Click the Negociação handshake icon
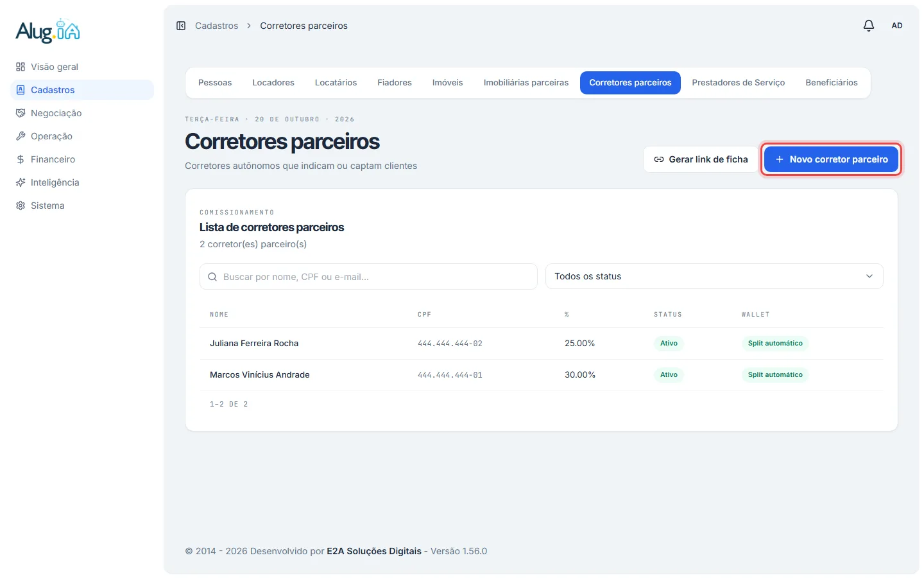The height and width of the screenshot is (578, 924). (21, 113)
